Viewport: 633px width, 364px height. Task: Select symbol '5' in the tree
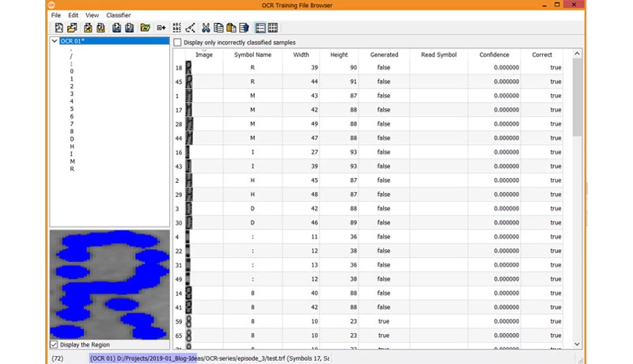71,108
